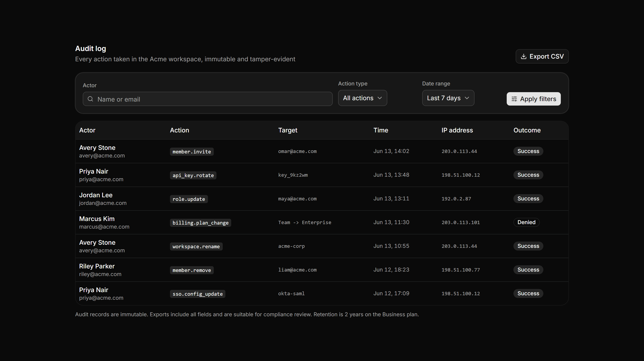Select the member.invite action tag
Screen dimensions: 644x361
point(192,152)
